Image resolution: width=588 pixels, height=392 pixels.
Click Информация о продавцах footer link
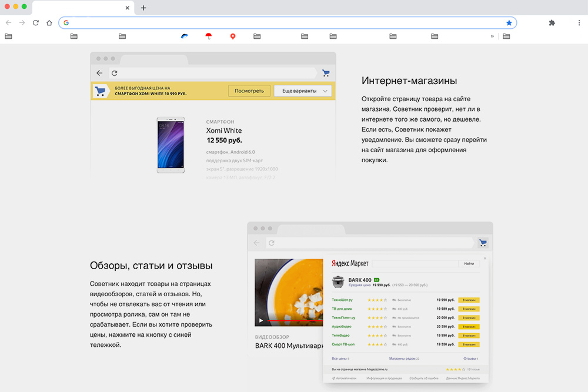(384, 378)
